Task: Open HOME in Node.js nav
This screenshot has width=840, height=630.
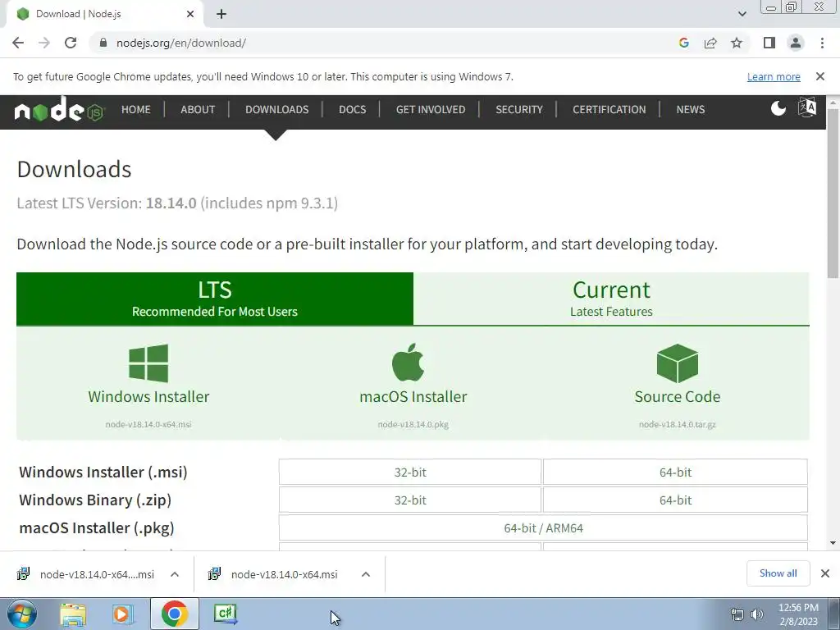Action: 135,109
